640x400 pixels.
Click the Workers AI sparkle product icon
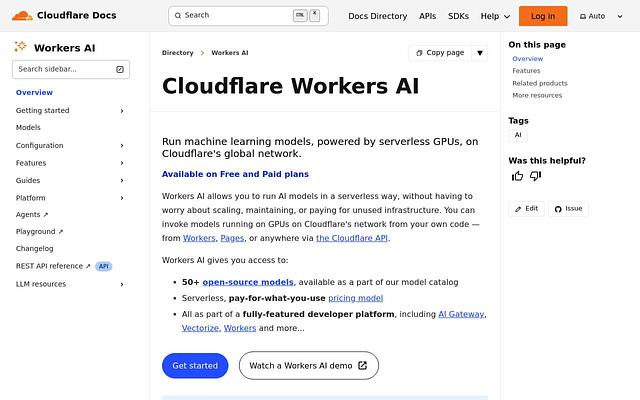[20, 47]
